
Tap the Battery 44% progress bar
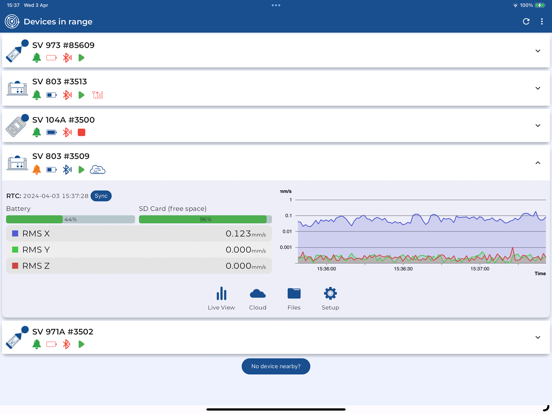[70, 219]
